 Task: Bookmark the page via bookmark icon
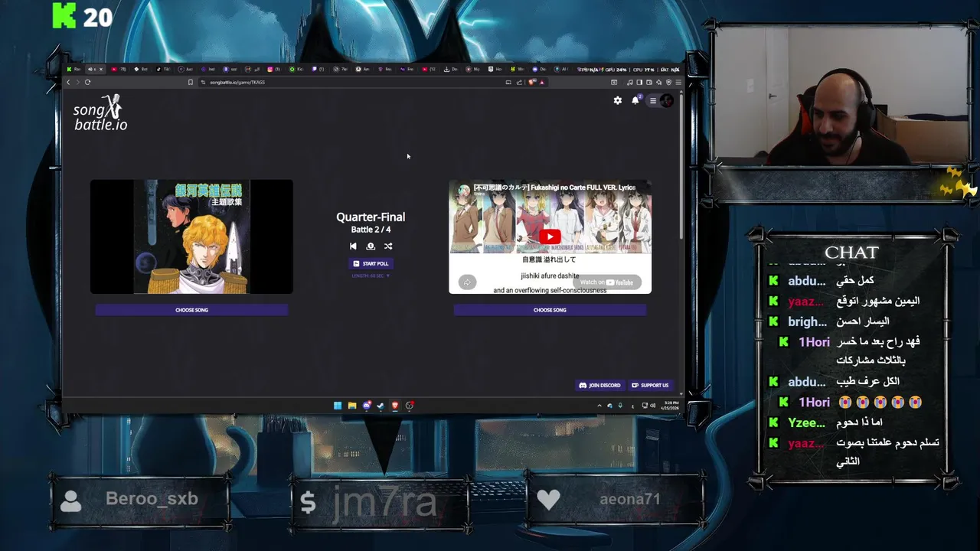(x=191, y=82)
